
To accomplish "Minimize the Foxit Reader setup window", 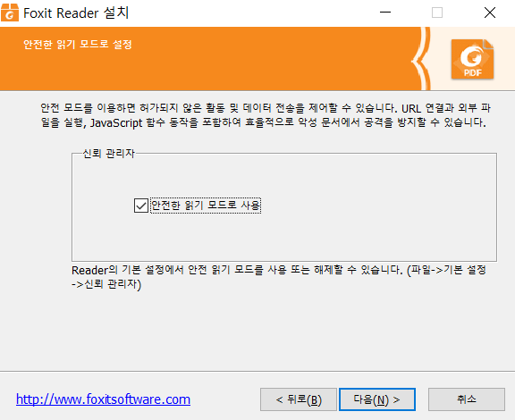I will coord(385,13).
